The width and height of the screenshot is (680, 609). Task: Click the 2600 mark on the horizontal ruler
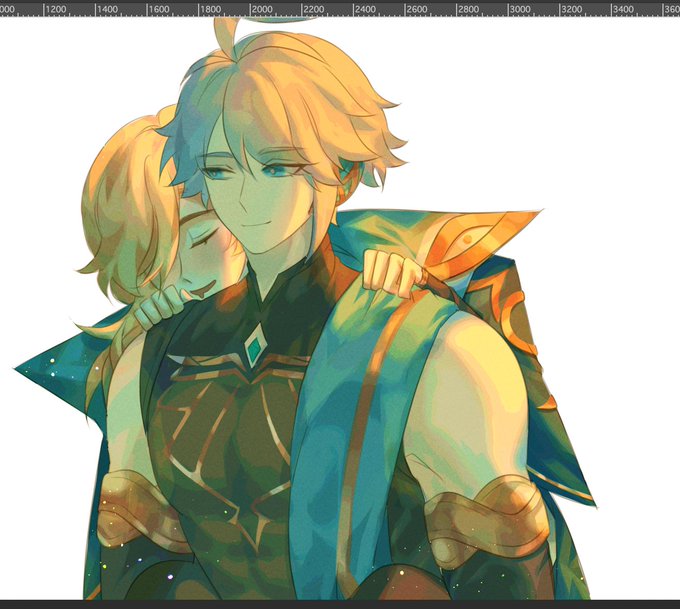(x=417, y=10)
